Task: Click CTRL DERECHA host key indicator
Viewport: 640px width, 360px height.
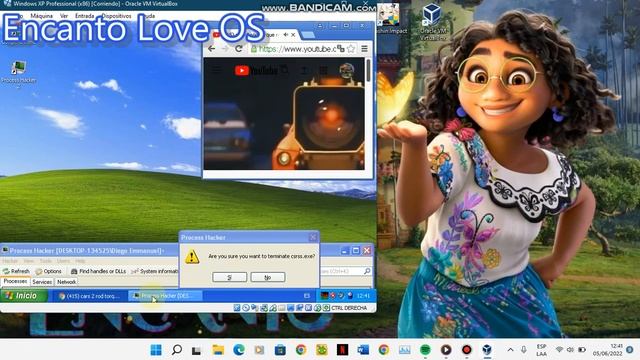Action: pos(349,308)
